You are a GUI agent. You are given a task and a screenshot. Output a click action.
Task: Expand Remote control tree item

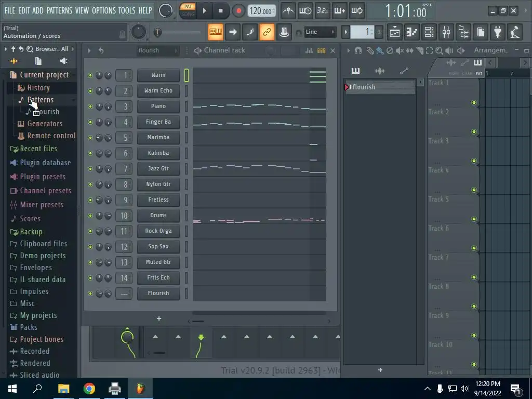pos(51,136)
